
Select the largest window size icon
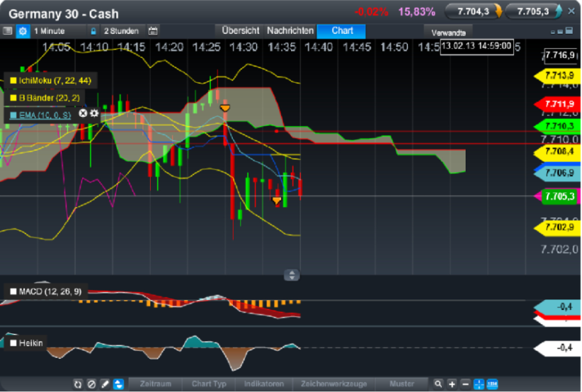[569, 31]
